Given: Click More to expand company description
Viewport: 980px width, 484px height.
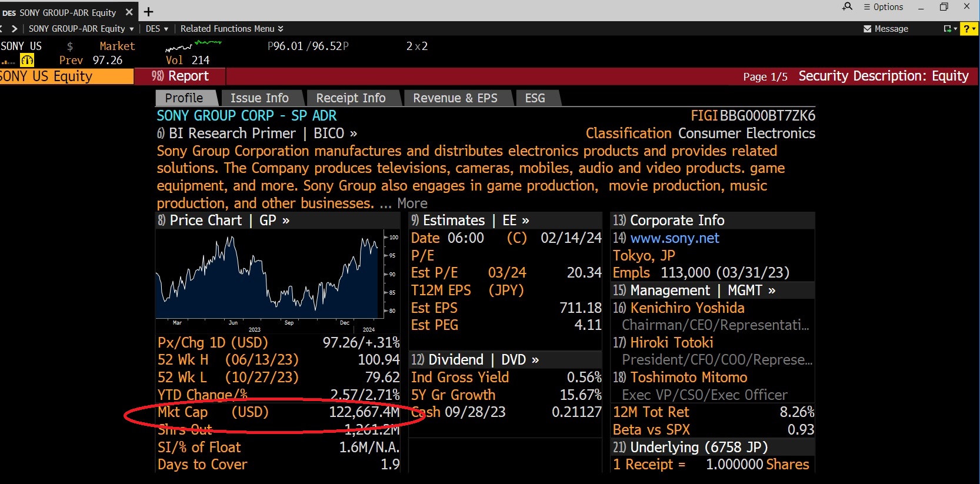Looking at the screenshot, I should click(x=412, y=203).
